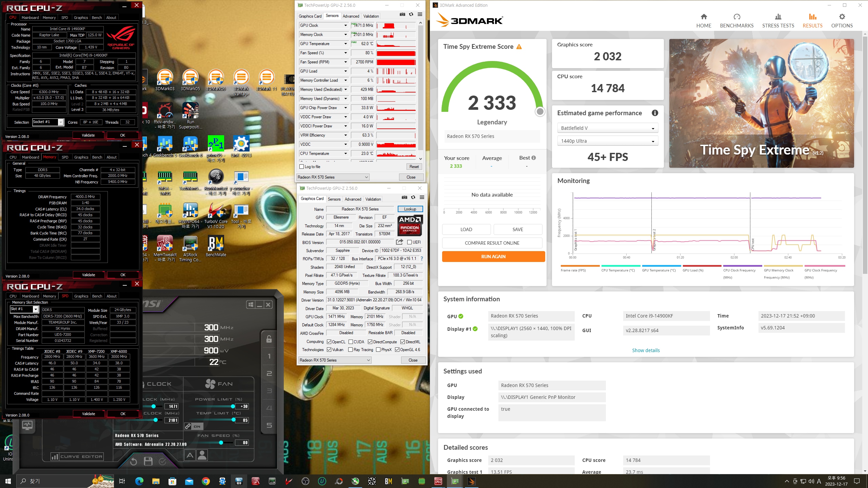
Task: Click the score warning triangle icon
Action: tap(519, 47)
